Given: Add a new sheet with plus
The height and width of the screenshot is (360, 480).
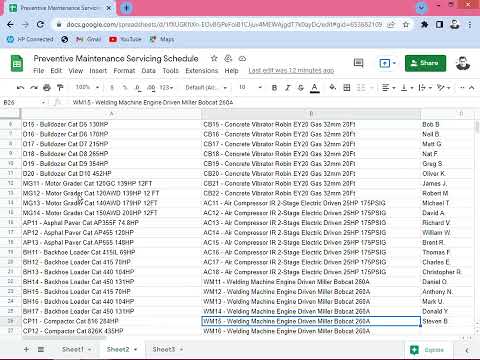Looking at the screenshot, I should point(26,349).
